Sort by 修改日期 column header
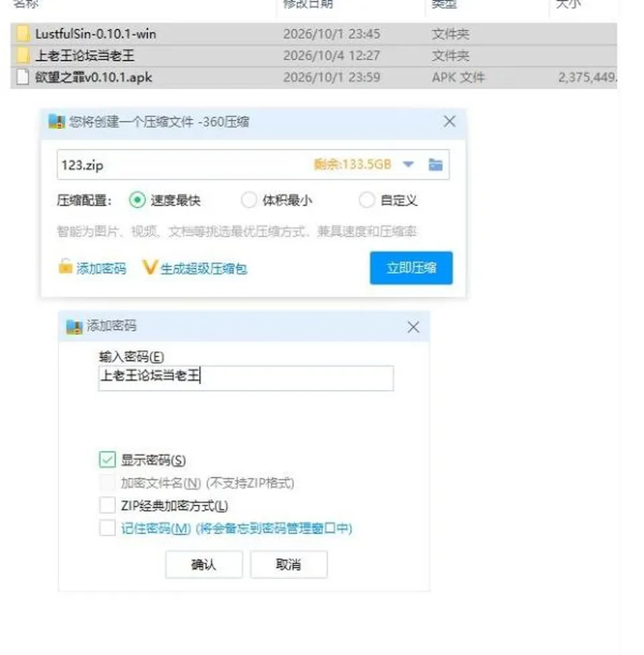This screenshot has width=644, height=655. 308,4
